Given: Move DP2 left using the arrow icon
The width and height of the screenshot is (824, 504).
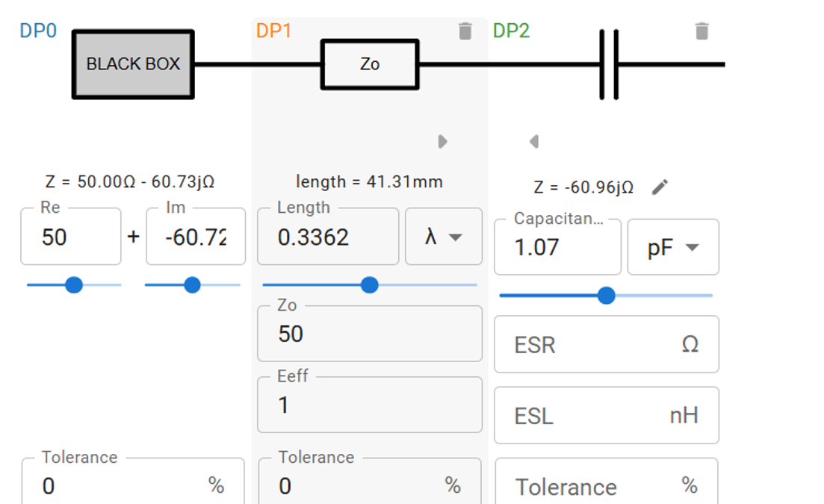Looking at the screenshot, I should click(x=533, y=141).
